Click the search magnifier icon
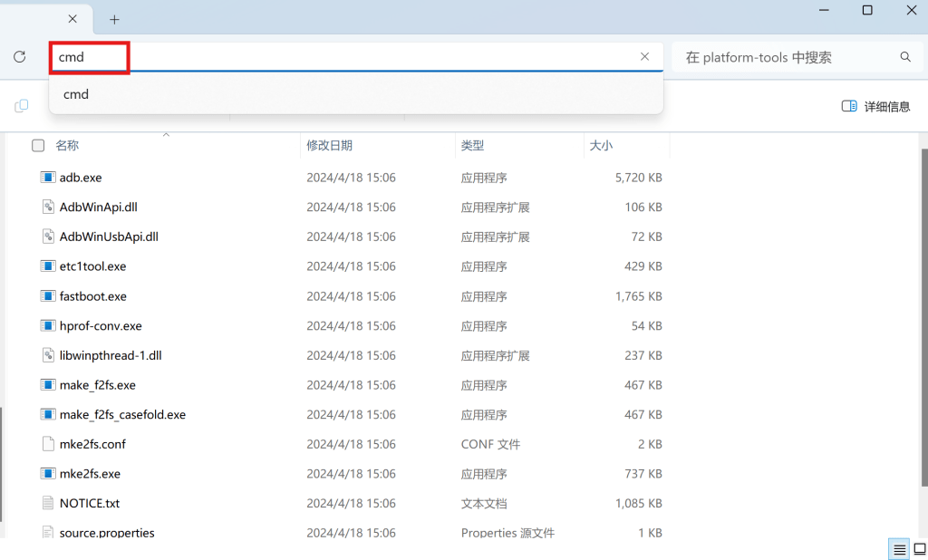The height and width of the screenshot is (560, 928). [x=905, y=57]
